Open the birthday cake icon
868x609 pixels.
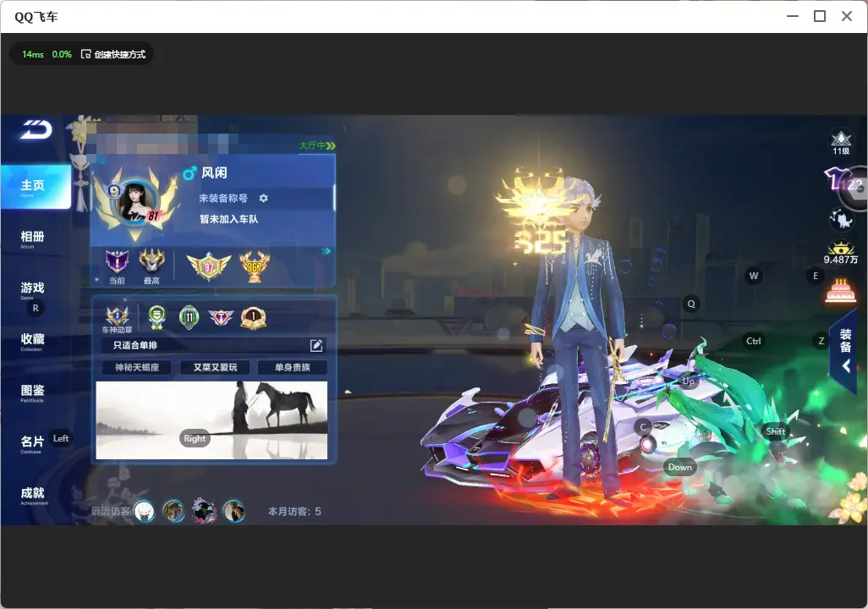(x=840, y=290)
